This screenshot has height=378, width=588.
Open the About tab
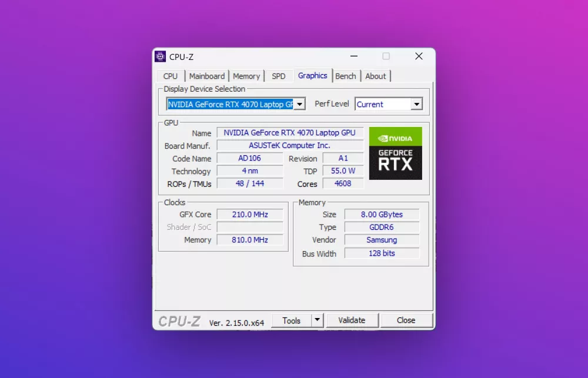pyautogui.click(x=375, y=76)
